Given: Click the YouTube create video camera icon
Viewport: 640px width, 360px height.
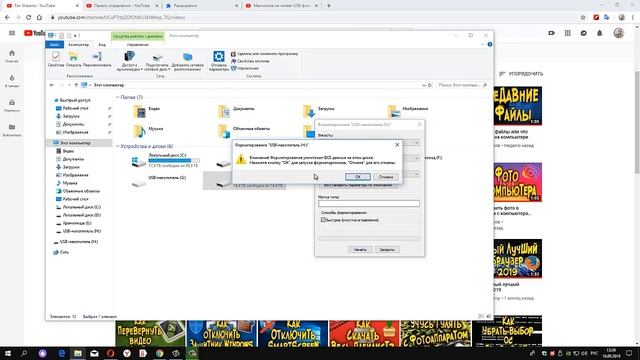Looking at the screenshot, I should click(x=551, y=33).
